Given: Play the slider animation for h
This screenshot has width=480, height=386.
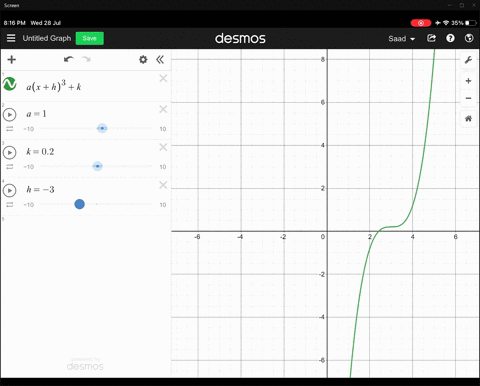Looking at the screenshot, I should 10,191.
